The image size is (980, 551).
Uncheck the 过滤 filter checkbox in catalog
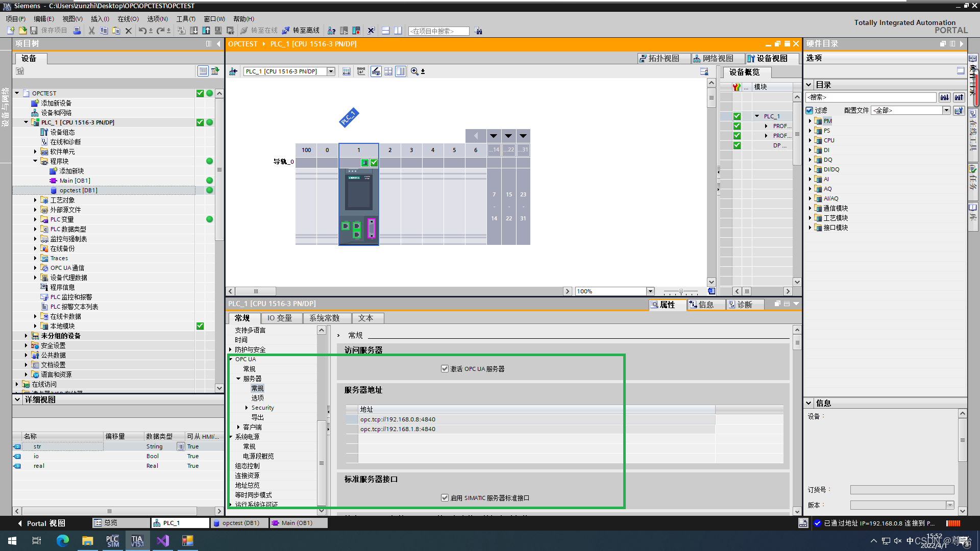[810, 110]
